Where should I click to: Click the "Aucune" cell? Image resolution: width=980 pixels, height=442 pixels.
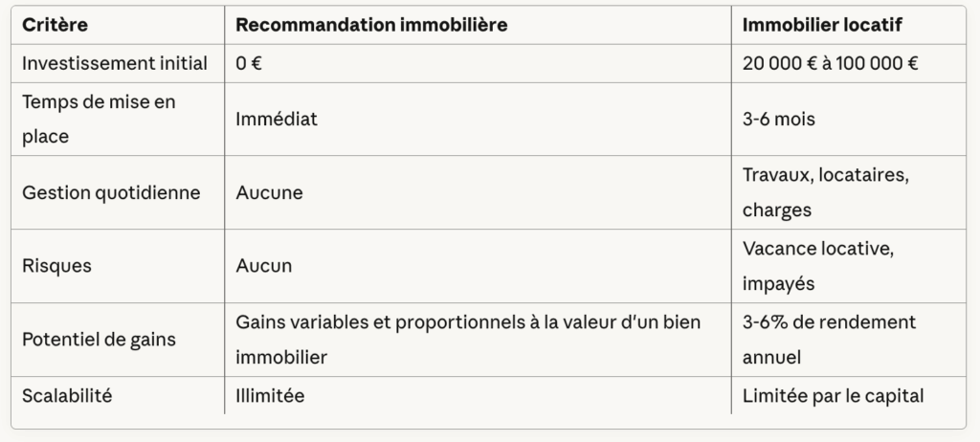[270, 192]
